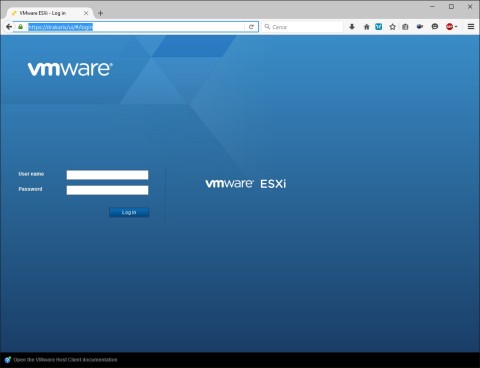
Task: Click the blue extension icon beside home
Action: pyautogui.click(x=379, y=27)
